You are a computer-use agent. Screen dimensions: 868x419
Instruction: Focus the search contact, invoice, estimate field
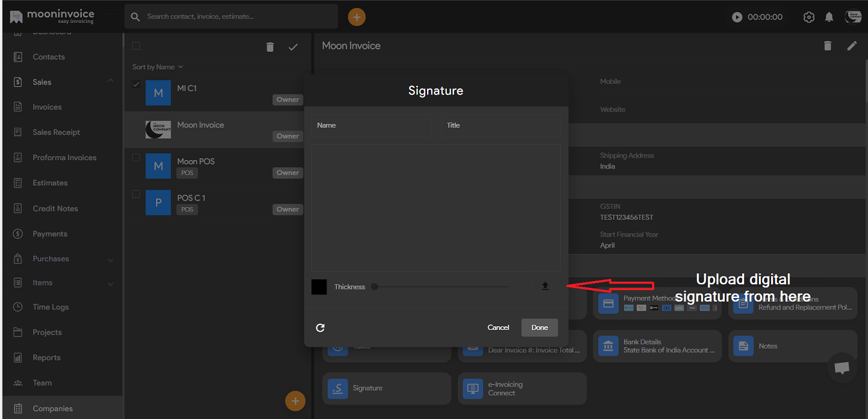[x=231, y=16]
